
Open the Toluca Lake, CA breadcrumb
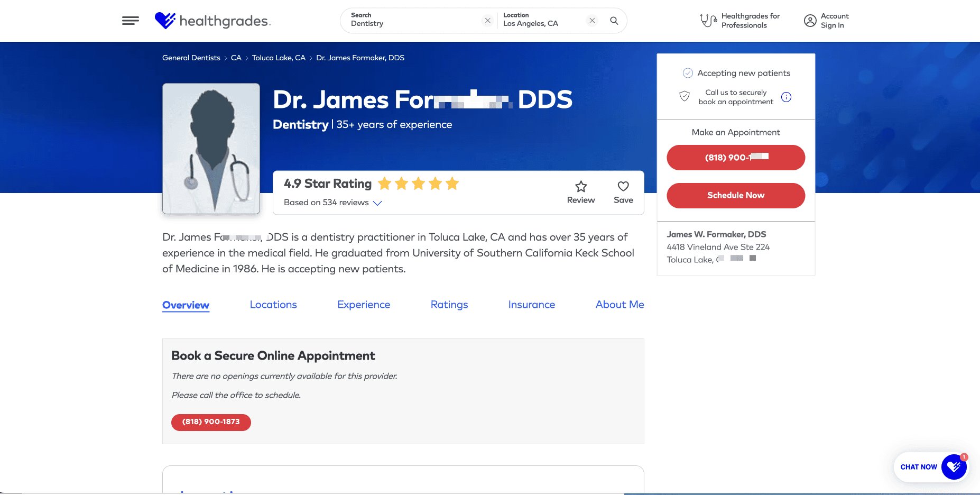pyautogui.click(x=279, y=58)
